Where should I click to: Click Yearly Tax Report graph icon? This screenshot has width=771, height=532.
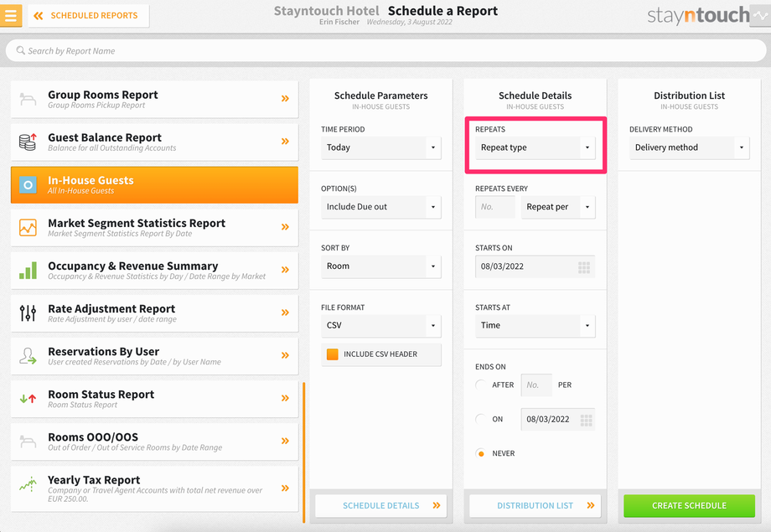pyautogui.click(x=28, y=484)
